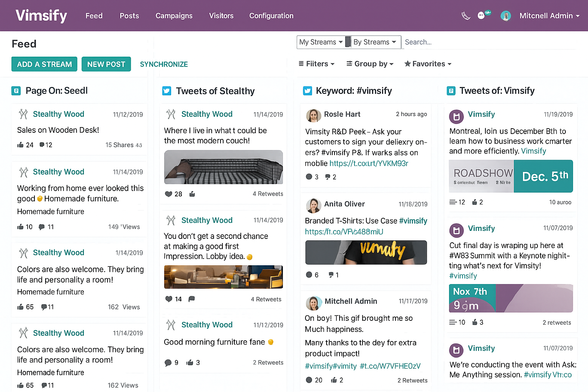Click Mitchell Admin's avatar on gif post
Viewport: 588px width, 392px height.
tap(314, 303)
